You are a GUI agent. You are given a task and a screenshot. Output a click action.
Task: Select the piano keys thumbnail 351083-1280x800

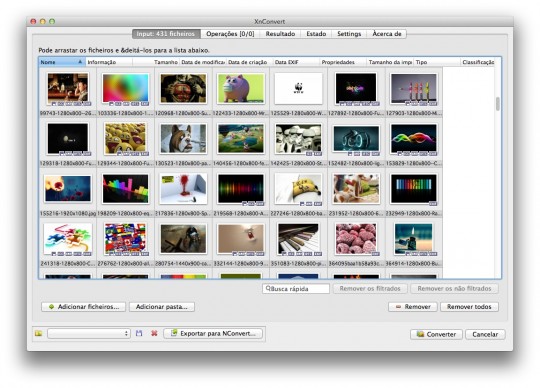point(298,239)
